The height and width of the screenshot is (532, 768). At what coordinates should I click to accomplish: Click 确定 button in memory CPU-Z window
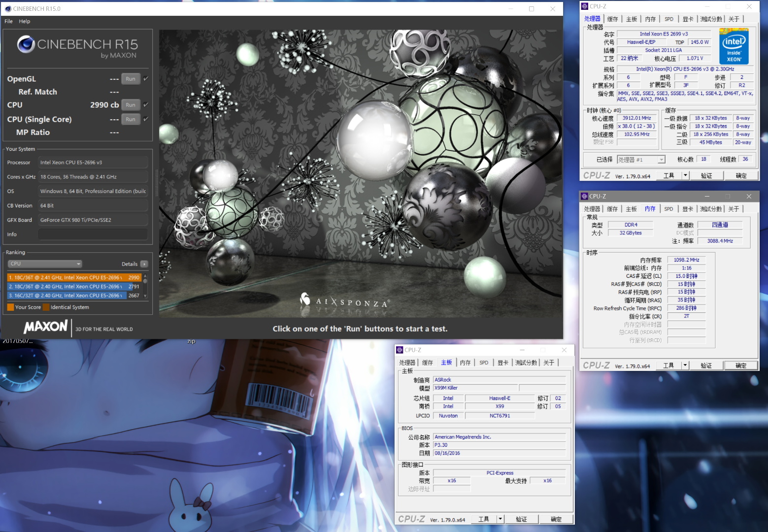(741, 366)
